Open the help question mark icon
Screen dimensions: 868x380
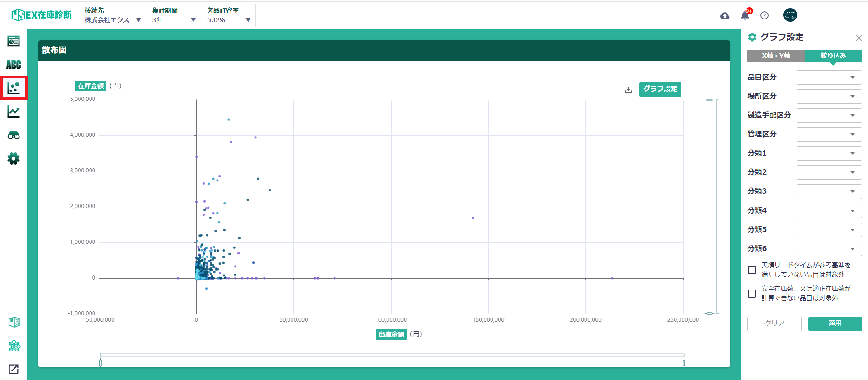[764, 16]
